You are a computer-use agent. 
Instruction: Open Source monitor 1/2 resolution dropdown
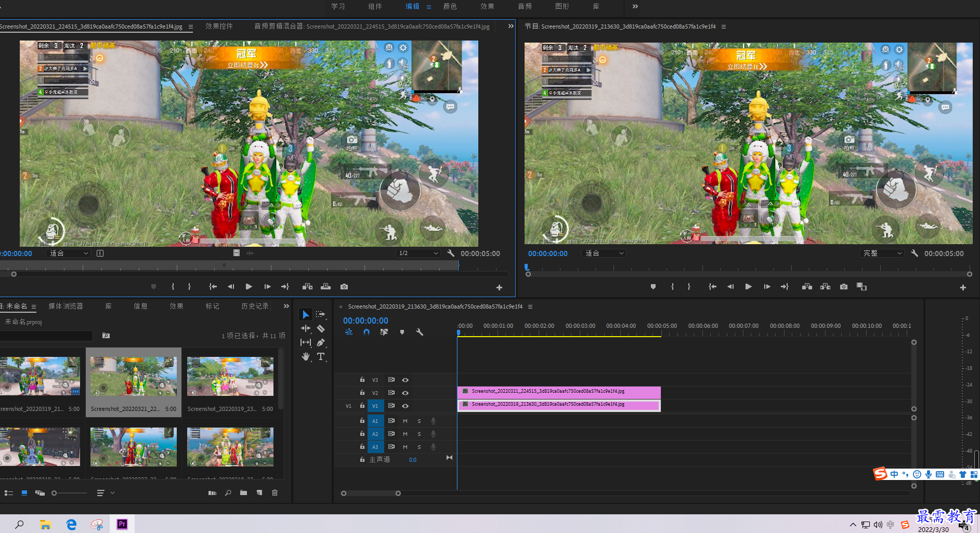(x=419, y=253)
